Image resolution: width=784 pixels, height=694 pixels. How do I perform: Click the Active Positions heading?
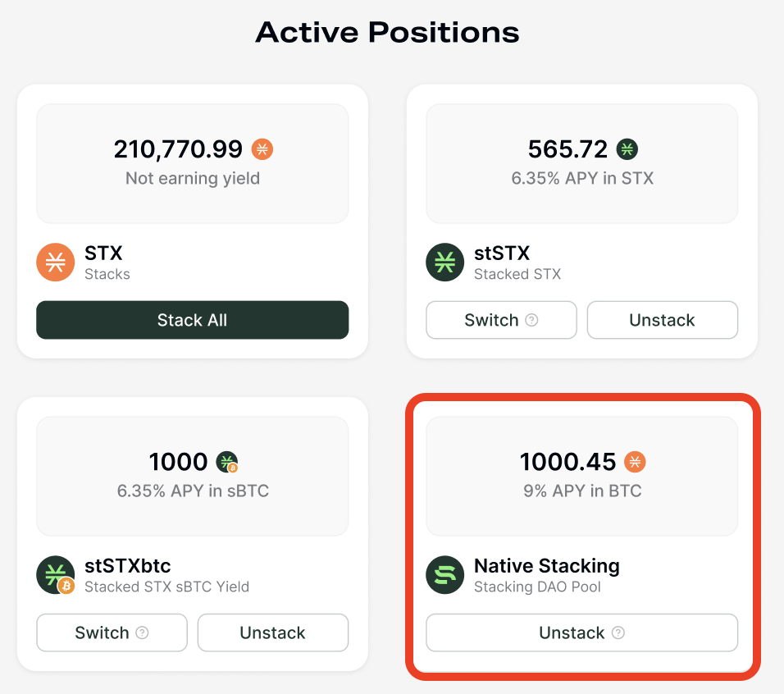387,32
